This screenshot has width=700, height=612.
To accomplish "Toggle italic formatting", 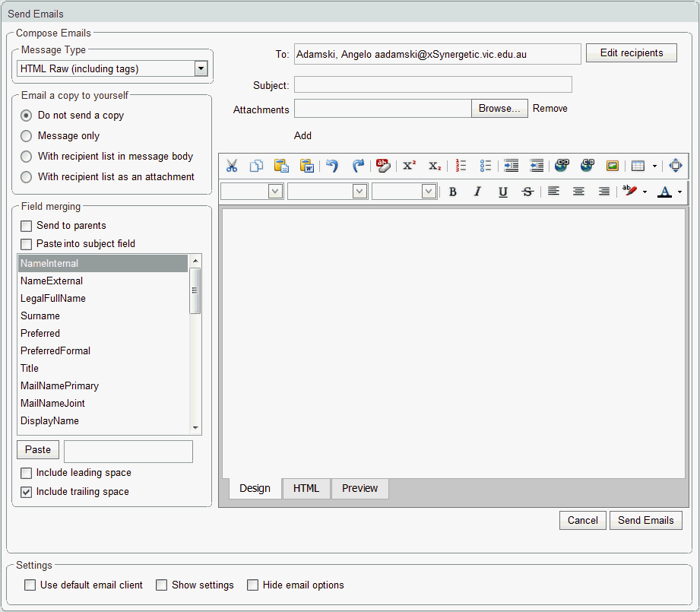I will [x=477, y=192].
